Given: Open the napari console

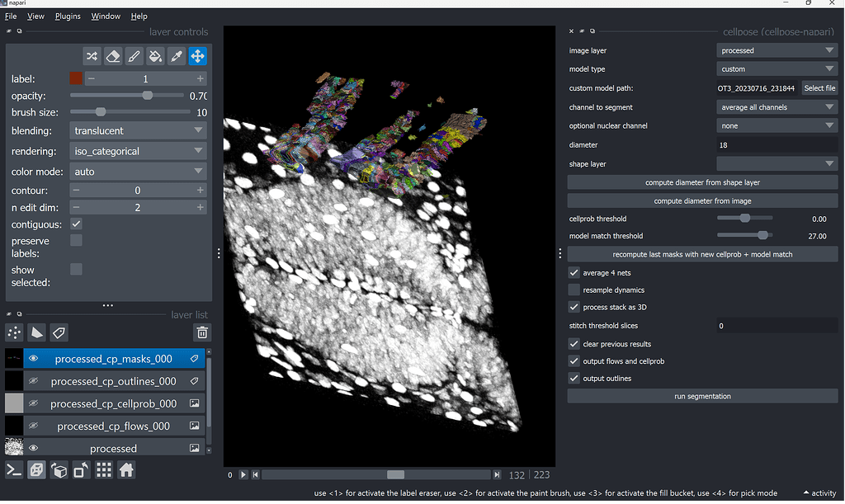Looking at the screenshot, I should (x=13, y=469).
